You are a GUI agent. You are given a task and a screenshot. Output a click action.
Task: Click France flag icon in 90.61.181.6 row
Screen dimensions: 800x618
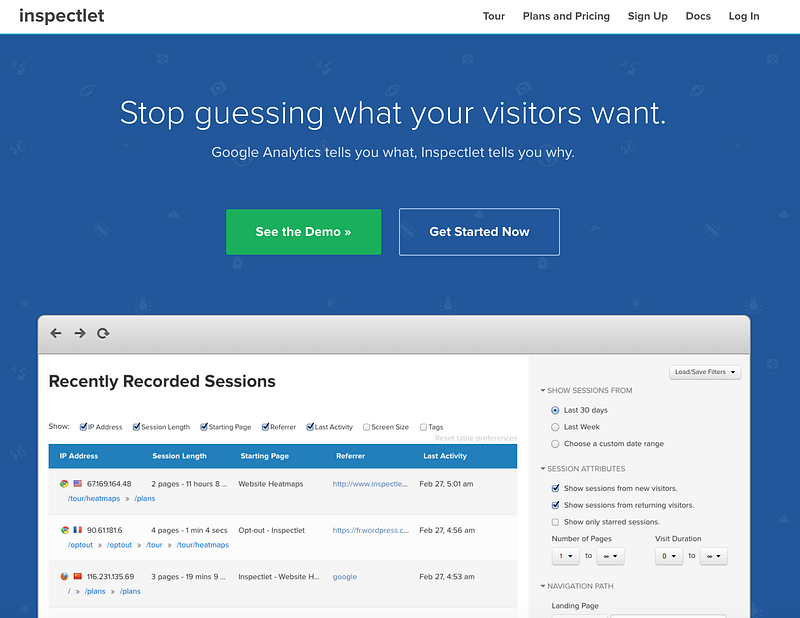[78, 530]
